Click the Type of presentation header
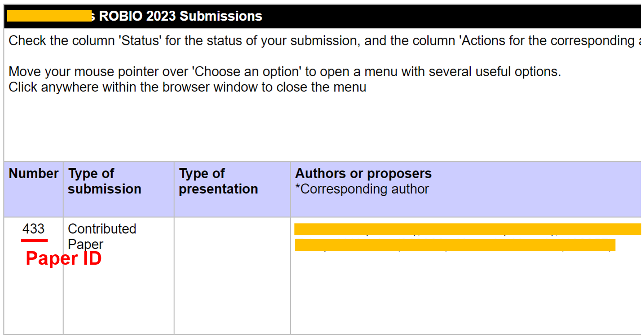644x336 pixels. point(218,181)
